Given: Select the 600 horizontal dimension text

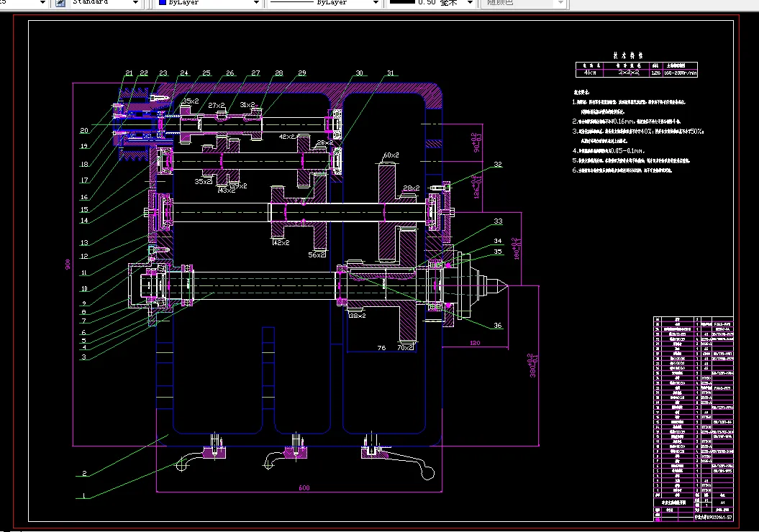Looking at the screenshot, I should click(304, 488).
